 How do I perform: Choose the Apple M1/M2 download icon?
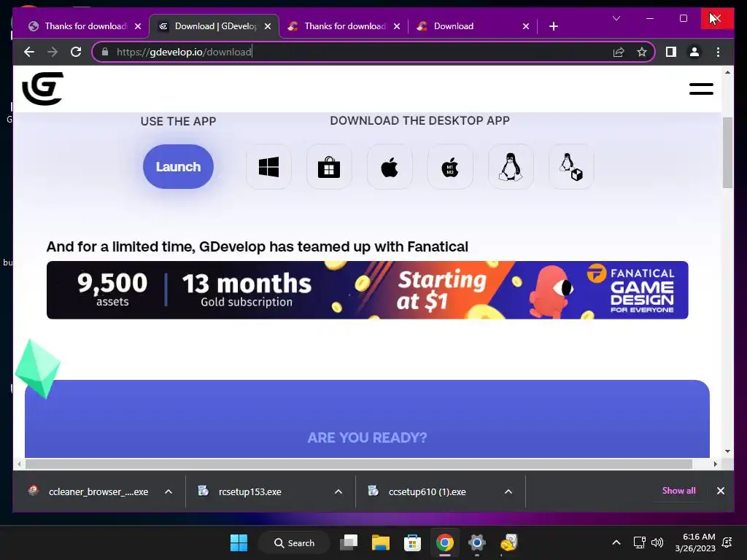(x=450, y=167)
